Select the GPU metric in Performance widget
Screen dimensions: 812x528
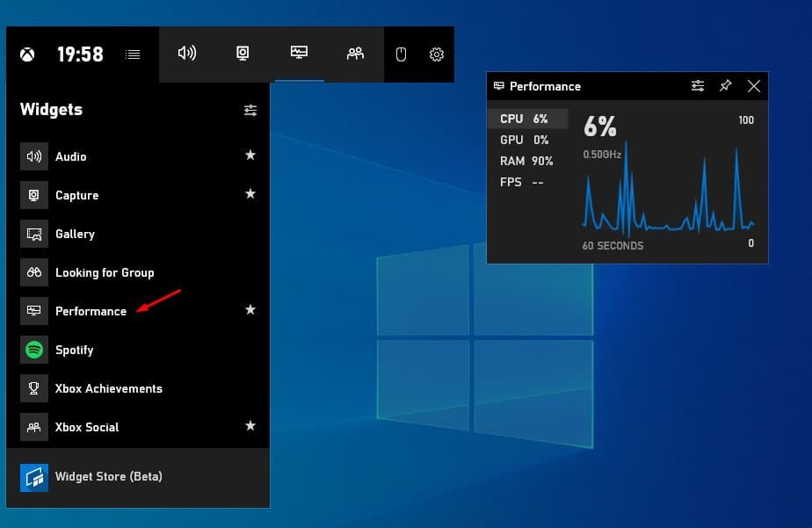pyautogui.click(x=527, y=140)
